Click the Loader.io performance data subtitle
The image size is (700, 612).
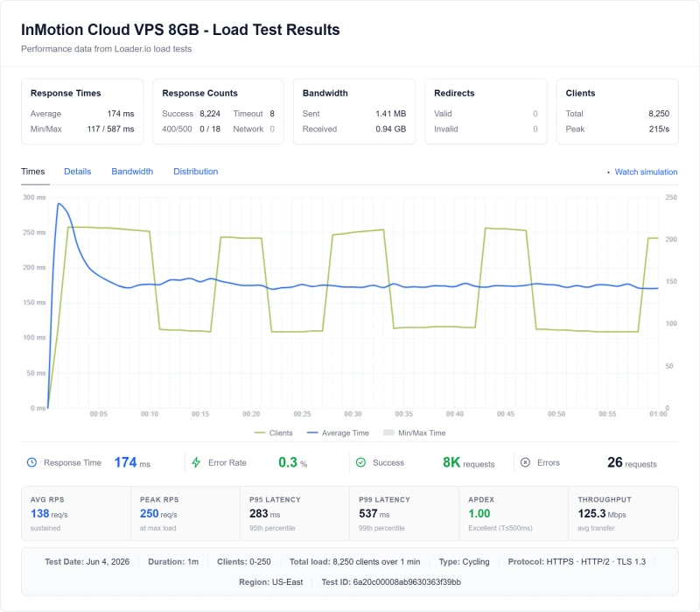[106, 49]
